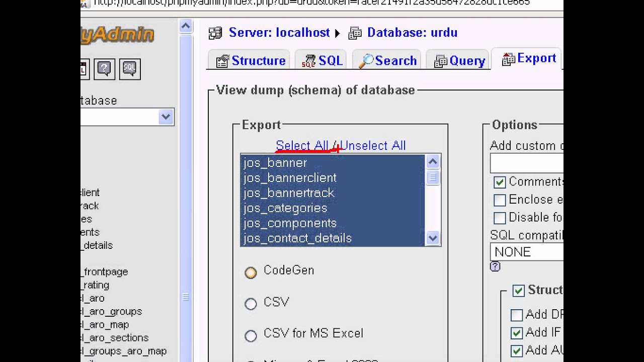Image resolution: width=644 pixels, height=362 pixels.
Task: Click the phpMyAdmin logo
Action: pos(117,35)
